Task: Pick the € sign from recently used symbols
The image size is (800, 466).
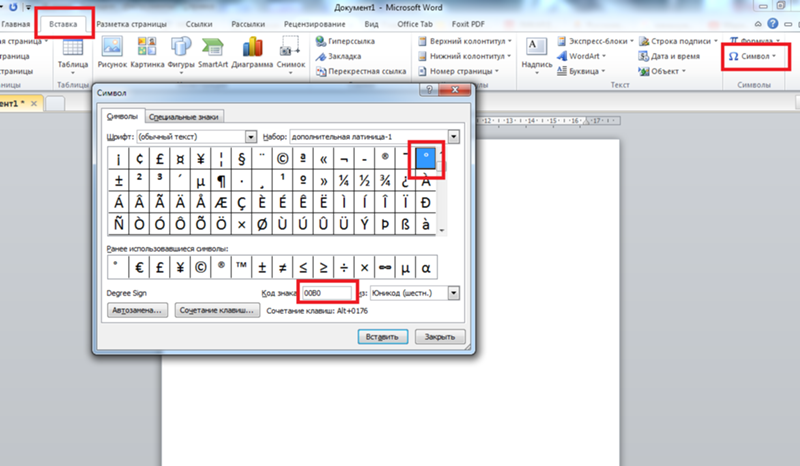Action: 139,267
